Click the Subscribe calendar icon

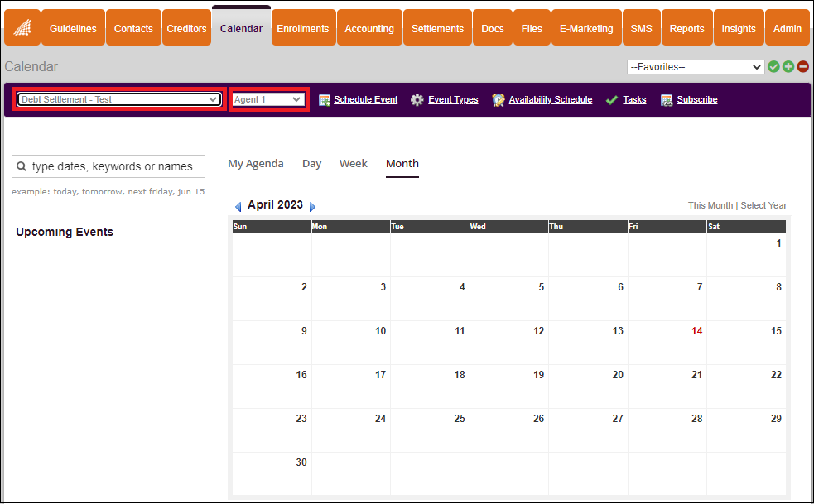coord(666,99)
